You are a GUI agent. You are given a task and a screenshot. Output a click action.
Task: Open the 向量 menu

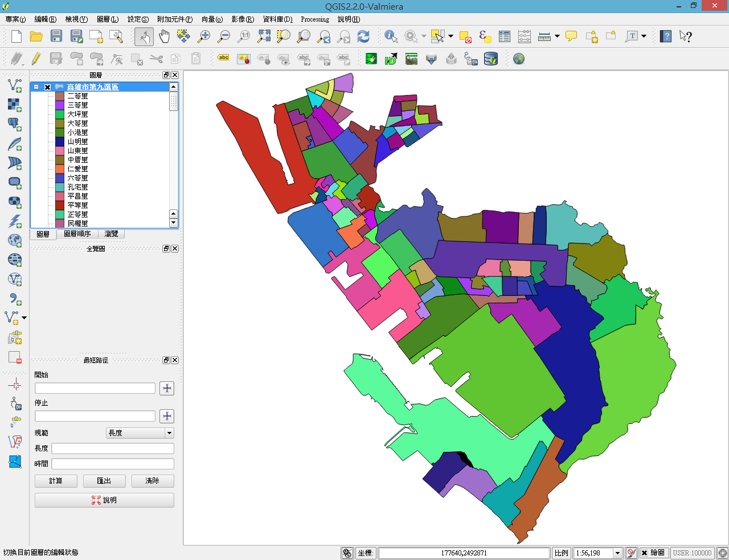[212, 19]
